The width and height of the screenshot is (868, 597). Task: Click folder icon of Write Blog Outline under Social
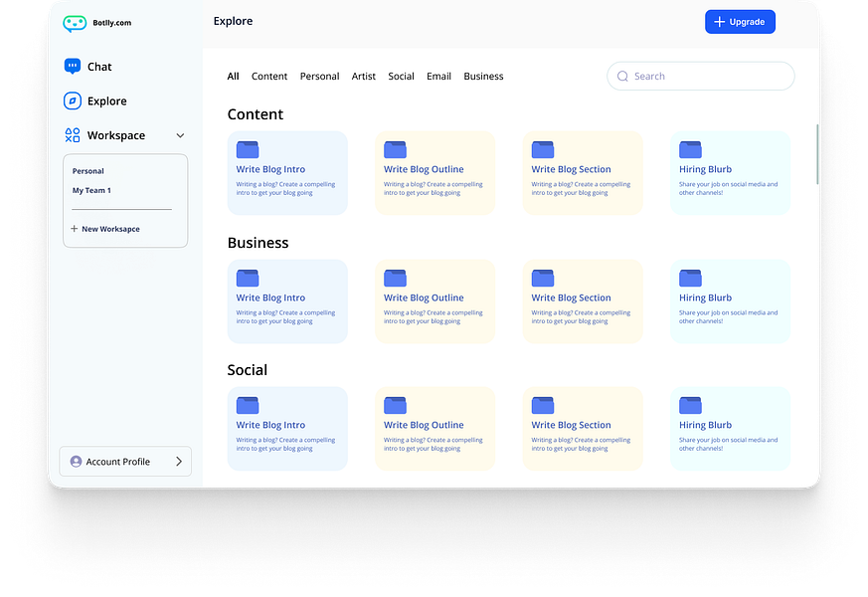coord(396,405)
